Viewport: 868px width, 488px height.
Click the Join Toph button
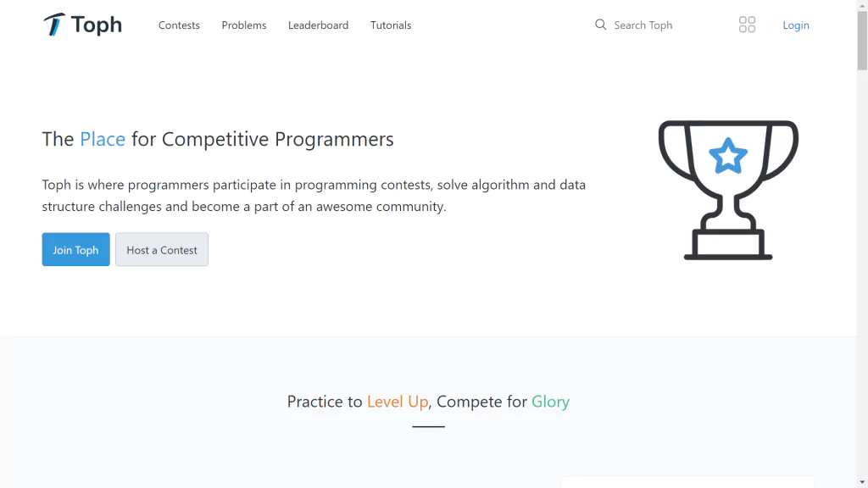click(x=75, y=250)
